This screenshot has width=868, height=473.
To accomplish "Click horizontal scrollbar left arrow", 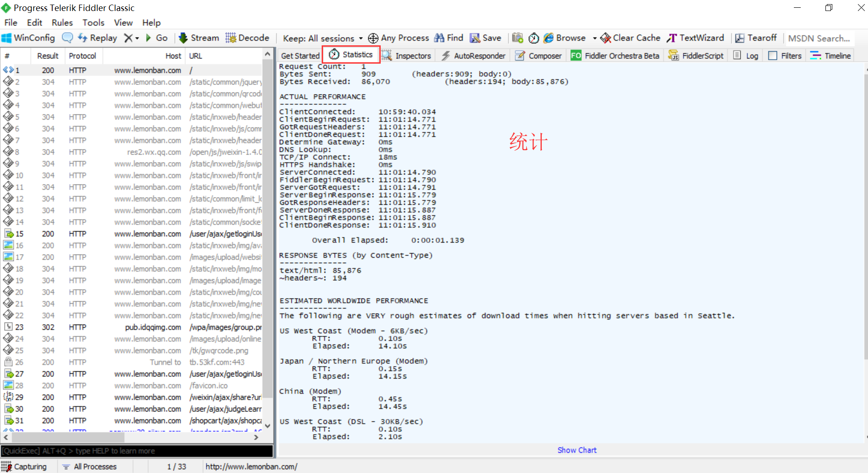I will point(5,437).
